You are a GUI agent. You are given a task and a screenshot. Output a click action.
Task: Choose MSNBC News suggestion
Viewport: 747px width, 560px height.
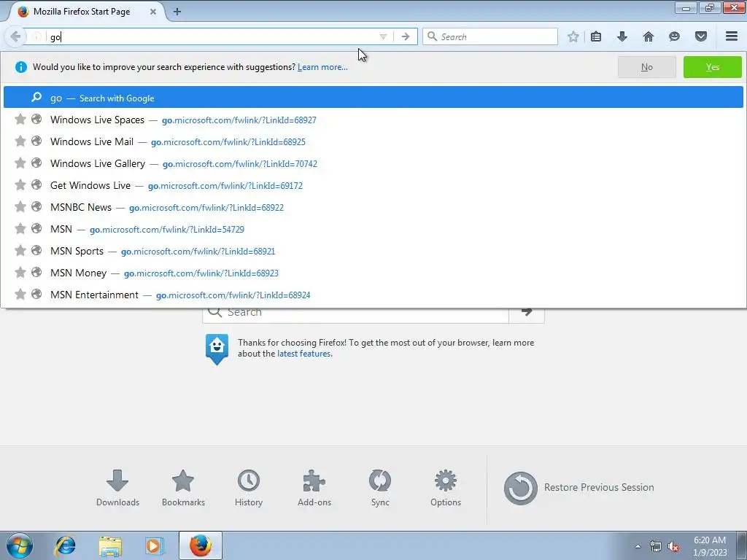[373, 207]
